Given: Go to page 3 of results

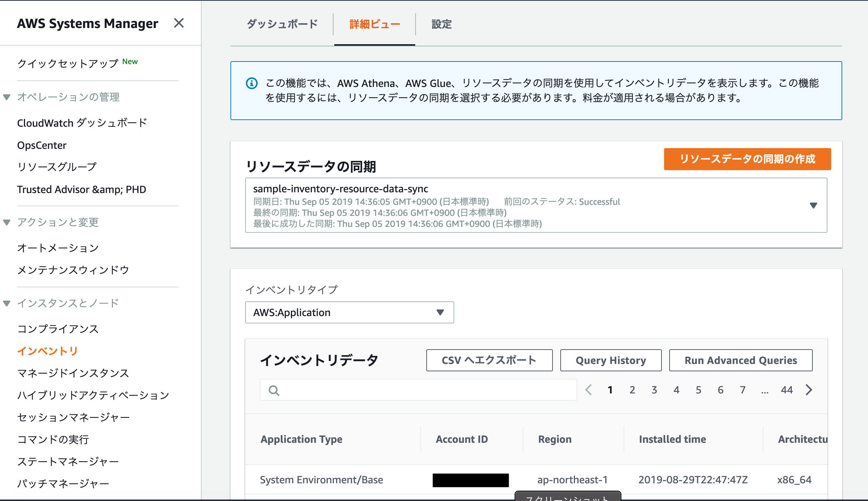Looking at the screenshot, I should (654, 390).
